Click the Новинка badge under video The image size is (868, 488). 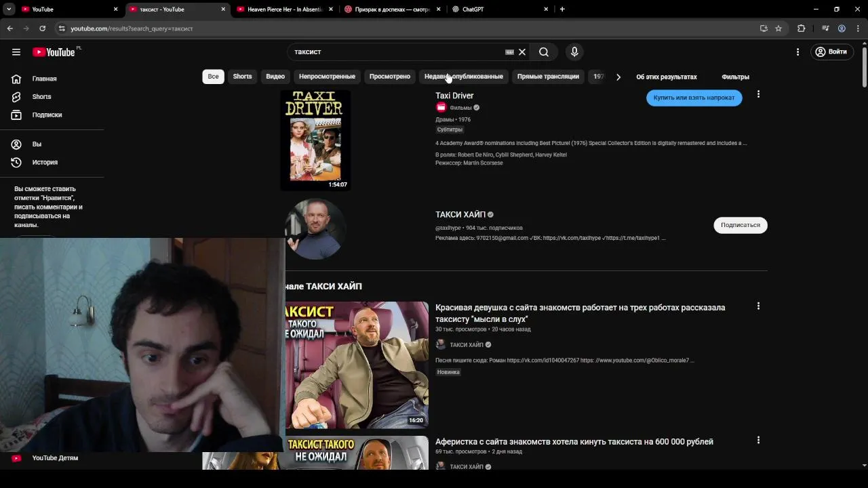(448, 372)
